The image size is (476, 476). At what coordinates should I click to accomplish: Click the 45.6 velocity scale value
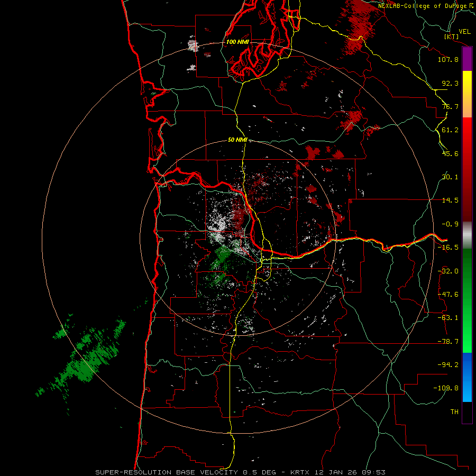450,153
